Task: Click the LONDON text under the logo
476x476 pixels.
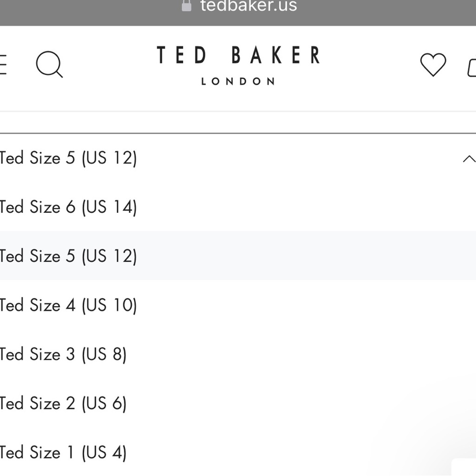Action: click(x=238, y=81)
